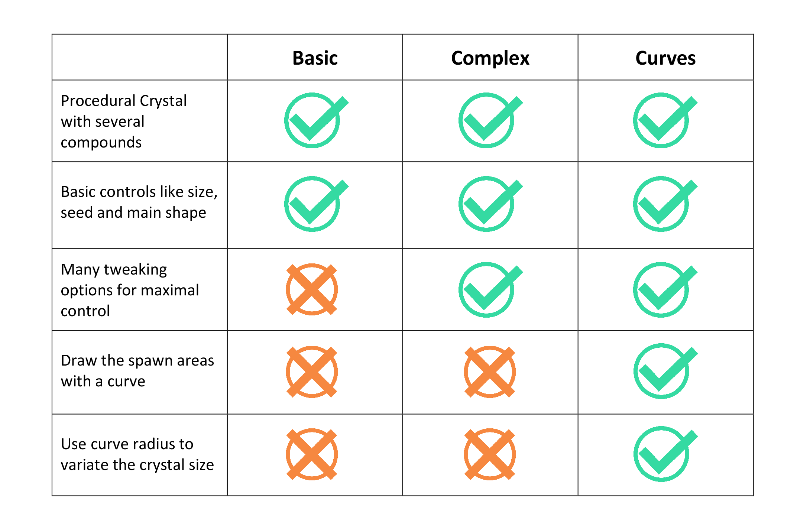Click the green checkmark for Basic procedural crystal
The image size is (810, 532).
[316, 120]
